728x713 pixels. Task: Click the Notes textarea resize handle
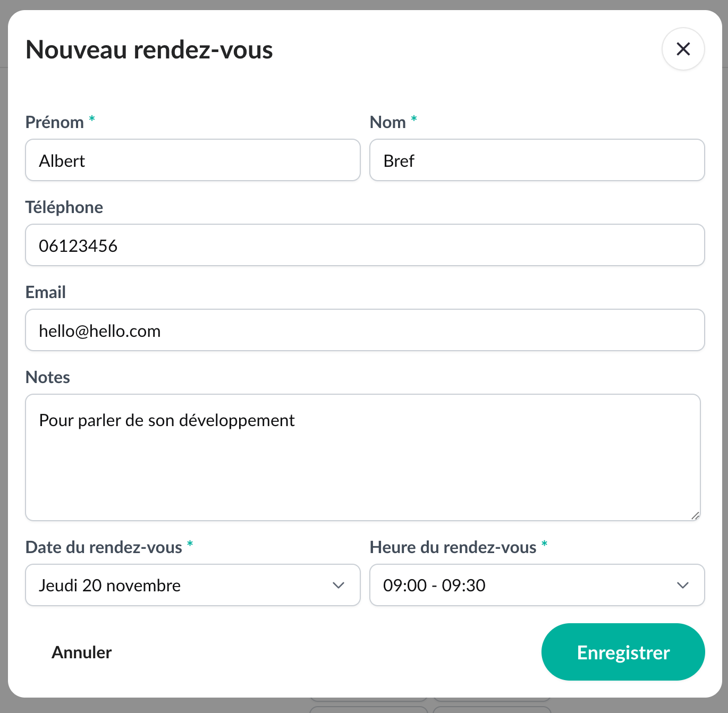pos(695,515)
